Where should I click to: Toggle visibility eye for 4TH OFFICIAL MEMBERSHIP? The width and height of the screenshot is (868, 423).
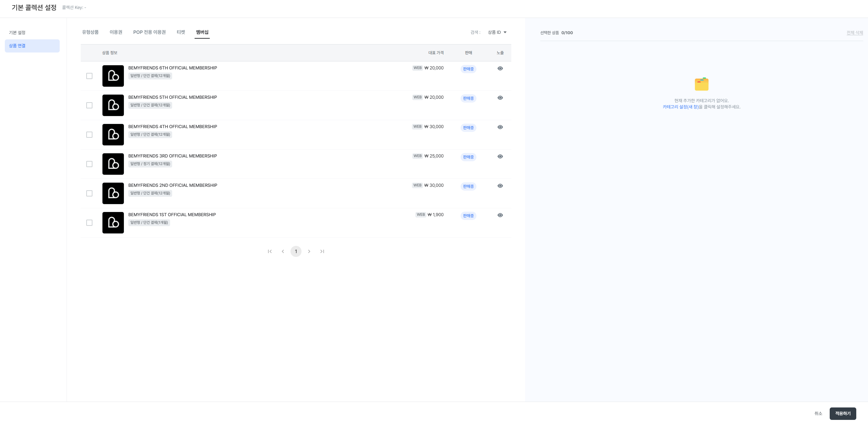click(x=500, y=127)
